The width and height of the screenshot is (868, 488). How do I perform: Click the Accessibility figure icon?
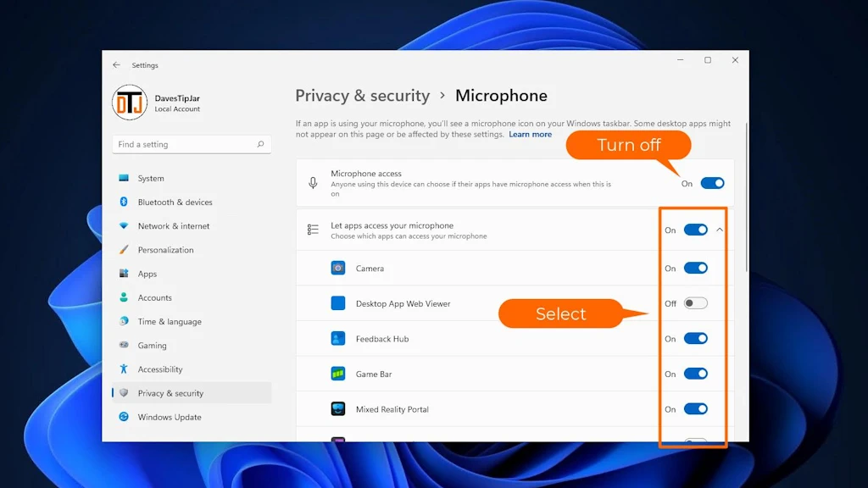124,369
